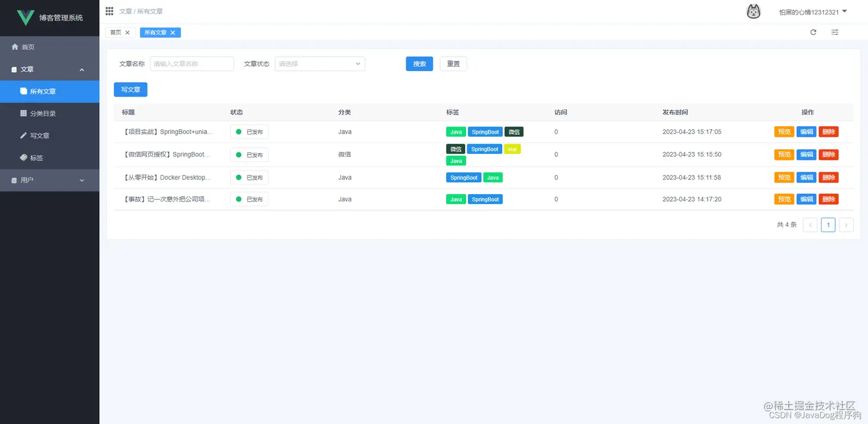
Task: Edit the 【从零开始】Docker Desktop article
Action: click(807, 178)
